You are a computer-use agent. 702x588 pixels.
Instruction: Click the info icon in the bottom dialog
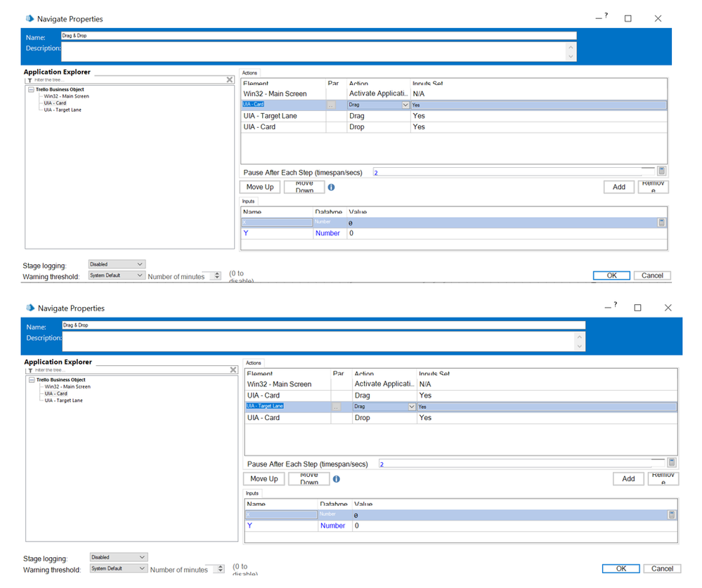(x=337, y=479)
